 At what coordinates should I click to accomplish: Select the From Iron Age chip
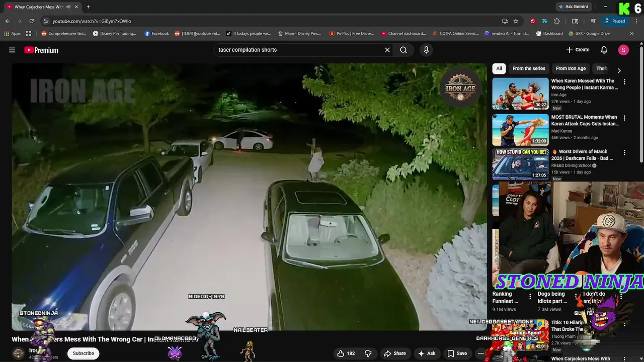point(571,68)
